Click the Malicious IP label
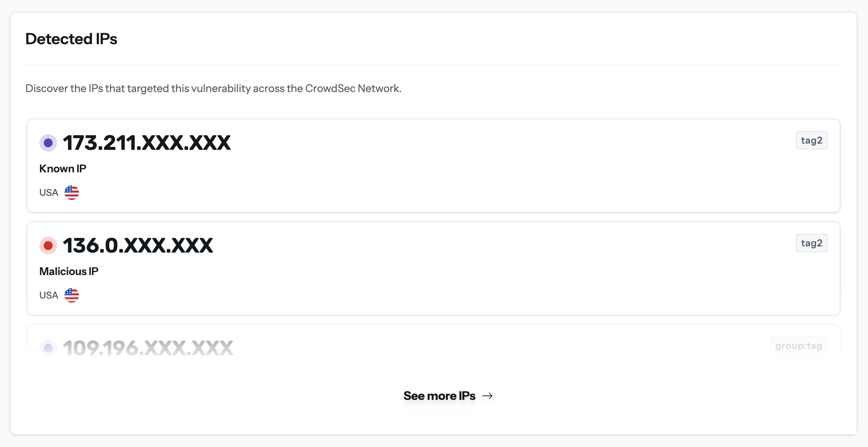The image size is (868, 447). coord(69,271)
